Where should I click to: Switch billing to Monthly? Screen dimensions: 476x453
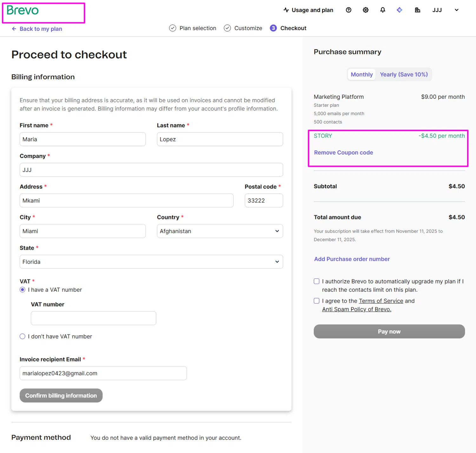pyautogui.click(x=362, y=74)
